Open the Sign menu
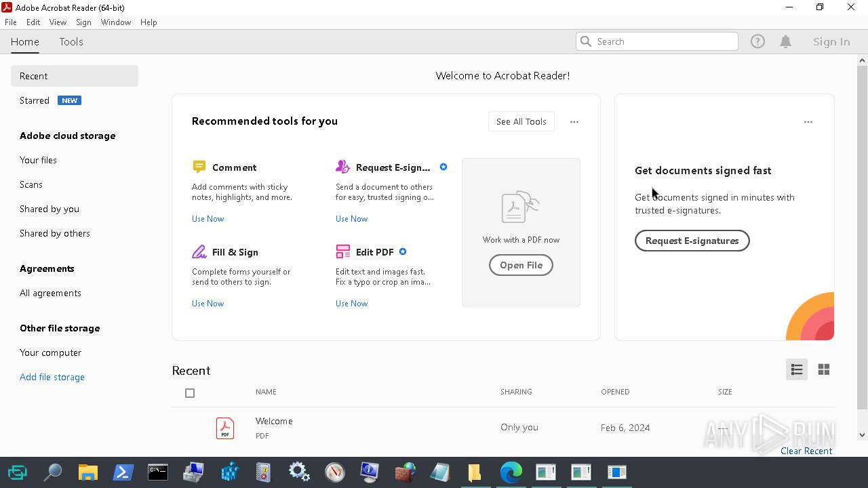The image size is (868, 488). point(83,22)
